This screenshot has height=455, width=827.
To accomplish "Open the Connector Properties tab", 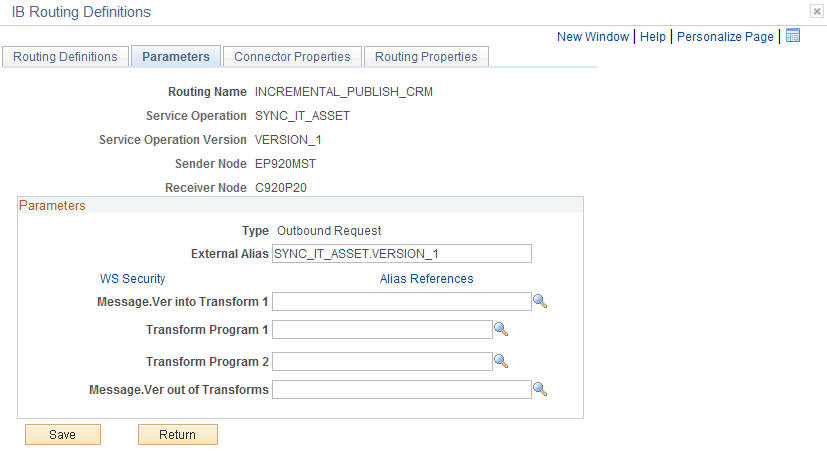I will [x=292, y=56].
